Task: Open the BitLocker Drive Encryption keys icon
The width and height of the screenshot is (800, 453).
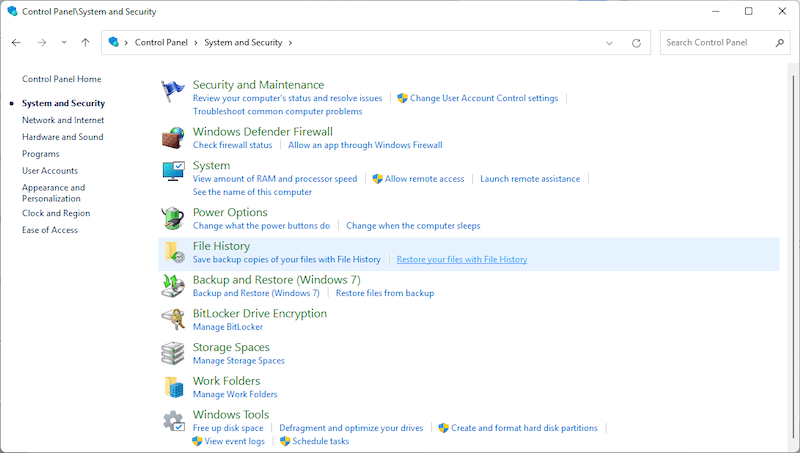Action: click(x=173, y=319)
